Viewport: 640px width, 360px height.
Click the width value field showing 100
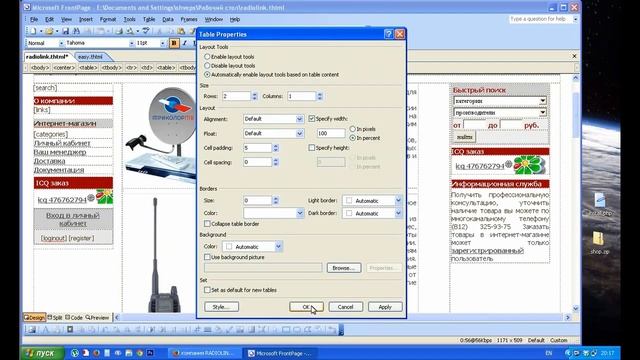(x=331, y=133)
